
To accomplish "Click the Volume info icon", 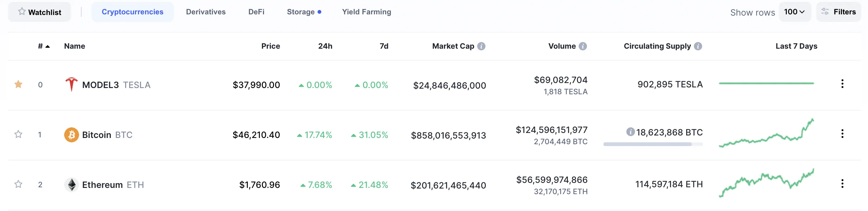I will 583,46.
